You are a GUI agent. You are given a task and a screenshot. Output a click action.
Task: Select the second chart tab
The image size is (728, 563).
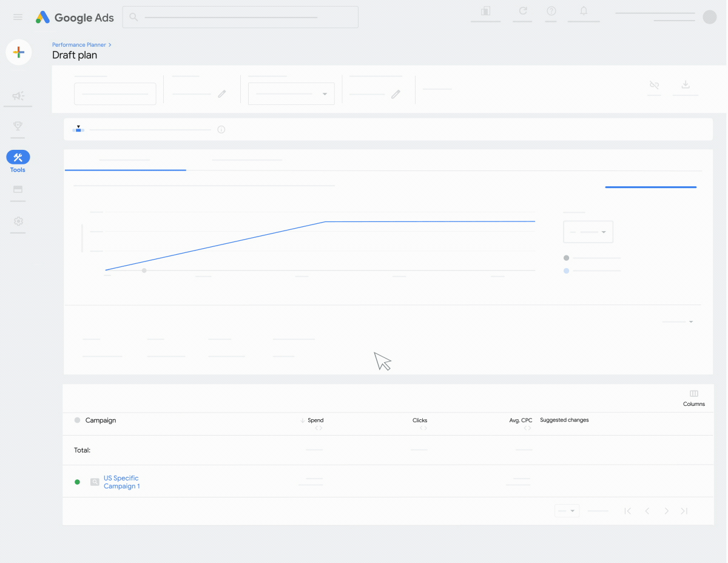[x=247, y=160]
